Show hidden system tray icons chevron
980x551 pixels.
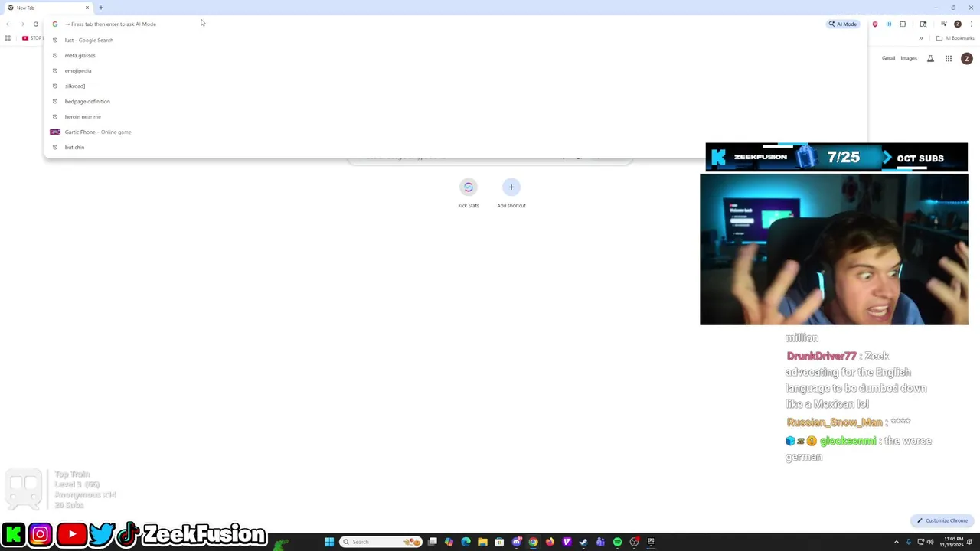[x=897, y=542]
